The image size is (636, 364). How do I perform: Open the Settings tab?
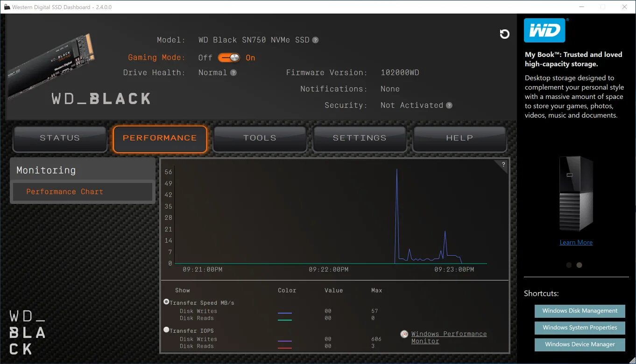(360, 139)
